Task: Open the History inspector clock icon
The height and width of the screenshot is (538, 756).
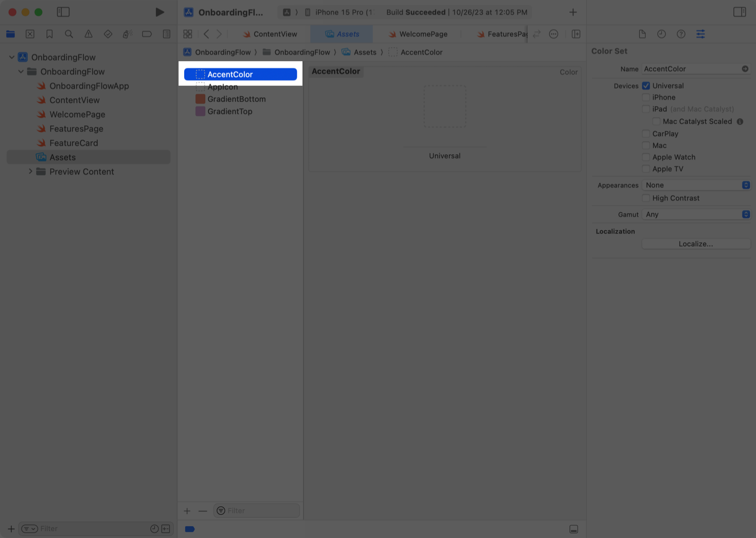Action: coord(661,34)
